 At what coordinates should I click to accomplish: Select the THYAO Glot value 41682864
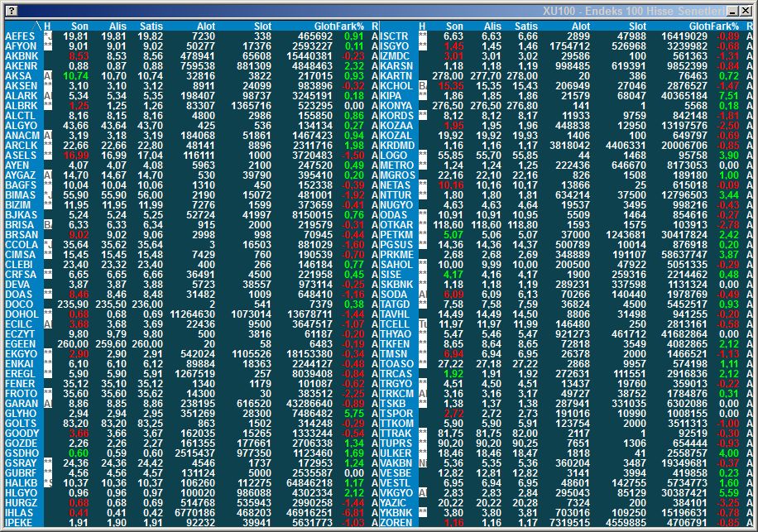click(684, 334)
